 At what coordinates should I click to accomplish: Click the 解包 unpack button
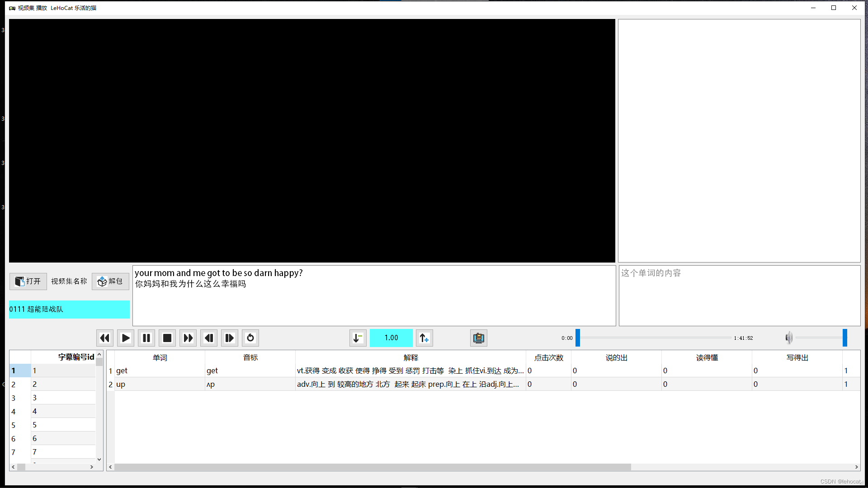point(110,282)
